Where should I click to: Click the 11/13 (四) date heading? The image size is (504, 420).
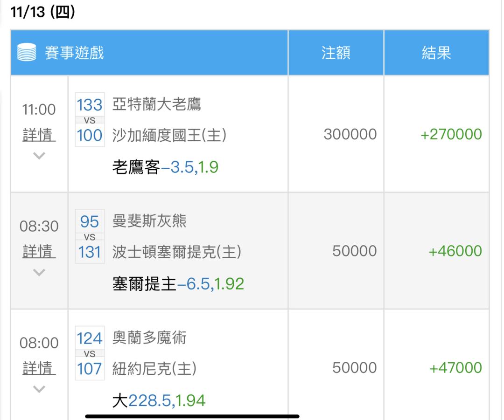42,13
